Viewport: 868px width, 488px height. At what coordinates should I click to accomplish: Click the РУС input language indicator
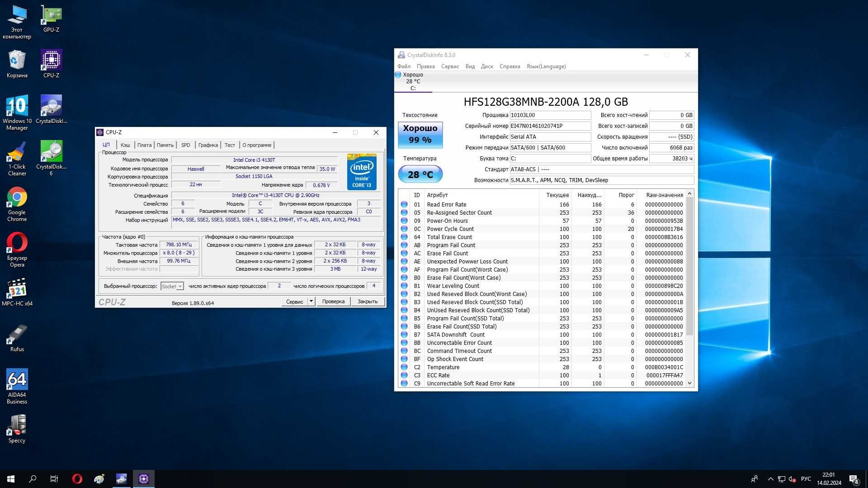tap(806, 479)
